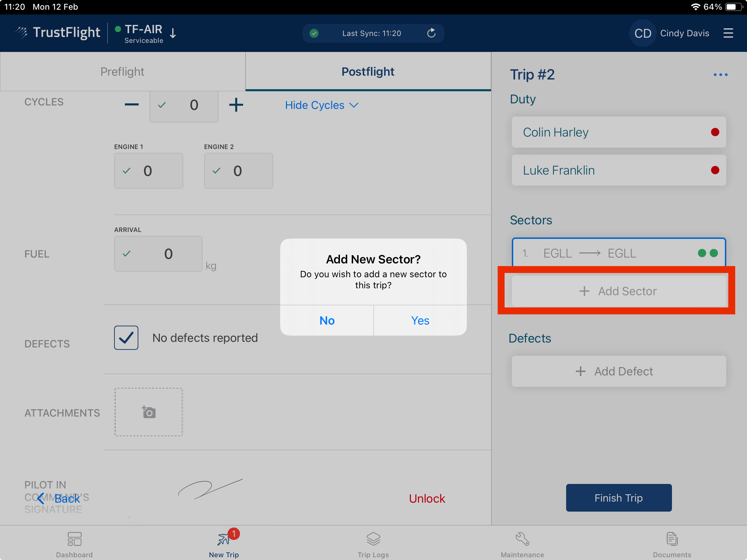Collapse Hide Cycles chevron
This screenshot has width=747, height=560.
pyautogui.click(x=354, y=105)
